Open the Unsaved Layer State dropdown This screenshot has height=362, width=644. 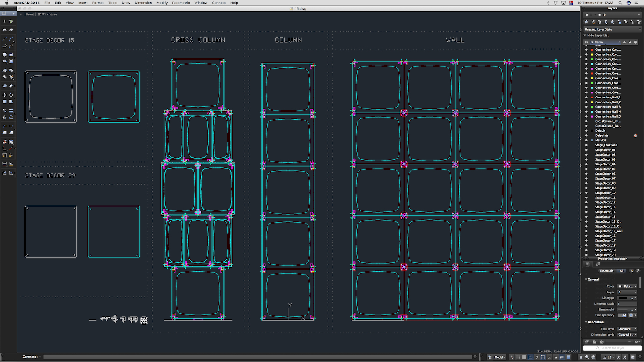click(612, 29)
